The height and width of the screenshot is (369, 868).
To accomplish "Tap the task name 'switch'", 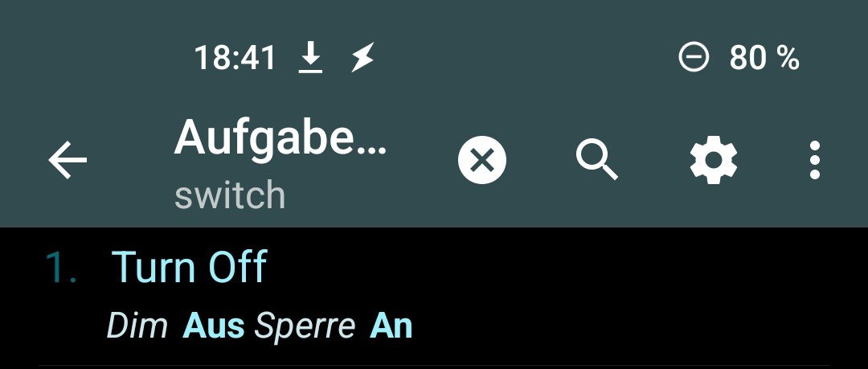I will pos(230,195).
